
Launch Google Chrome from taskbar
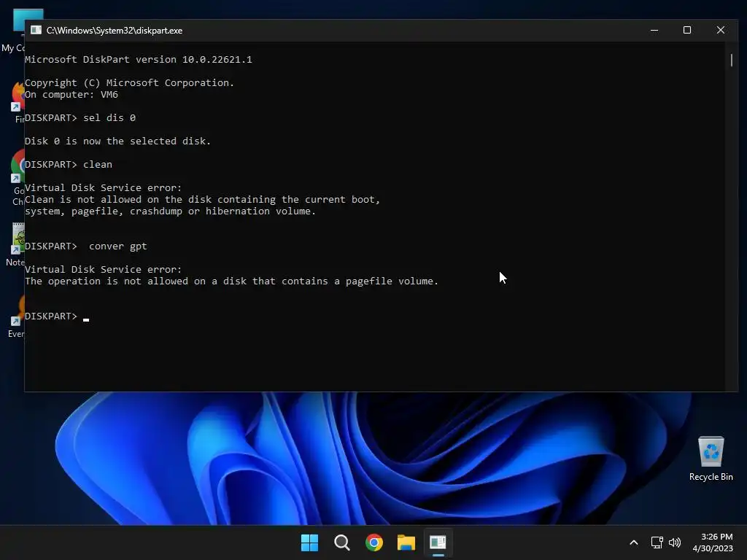[x=374, y=542]
